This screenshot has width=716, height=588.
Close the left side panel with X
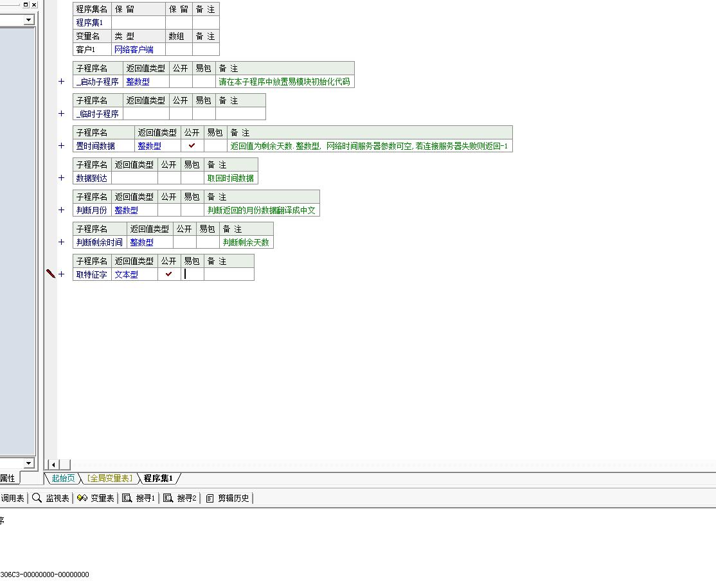coord(34,4)
